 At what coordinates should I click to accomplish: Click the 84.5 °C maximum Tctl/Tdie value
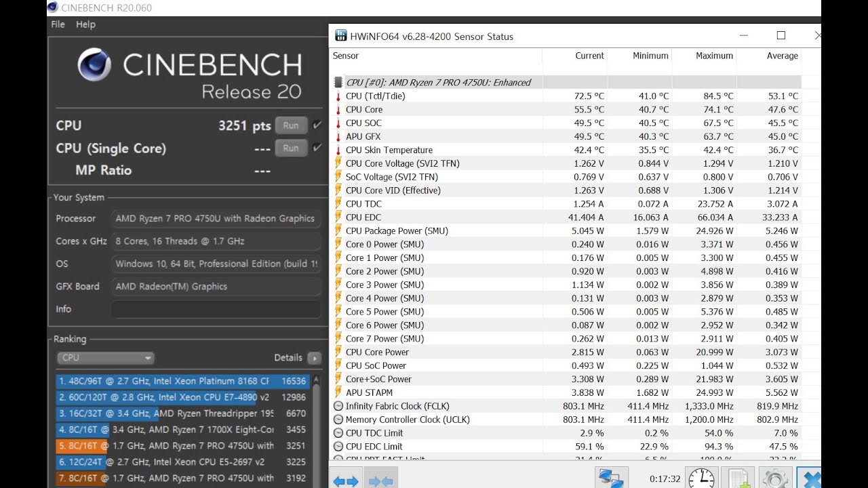pyautogui.click(x=718, y=96)
